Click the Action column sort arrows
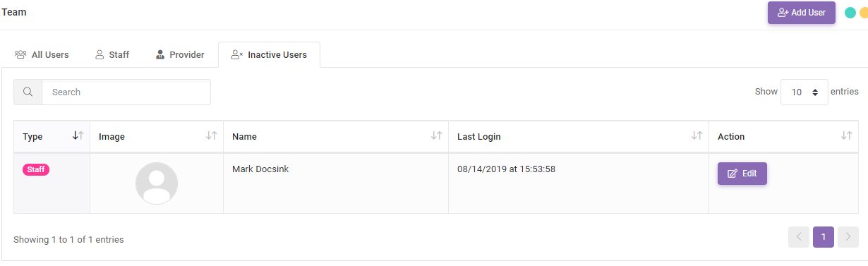The image size is (868, 266). tap(847, 136)
